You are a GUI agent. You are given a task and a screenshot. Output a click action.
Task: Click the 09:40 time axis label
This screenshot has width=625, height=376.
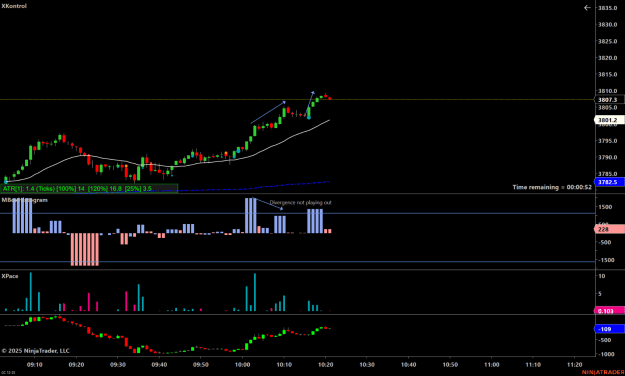159,364
